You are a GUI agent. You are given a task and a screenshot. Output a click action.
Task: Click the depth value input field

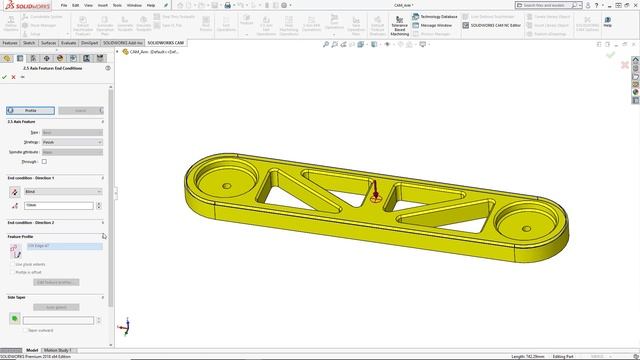(x=58, y=205)
